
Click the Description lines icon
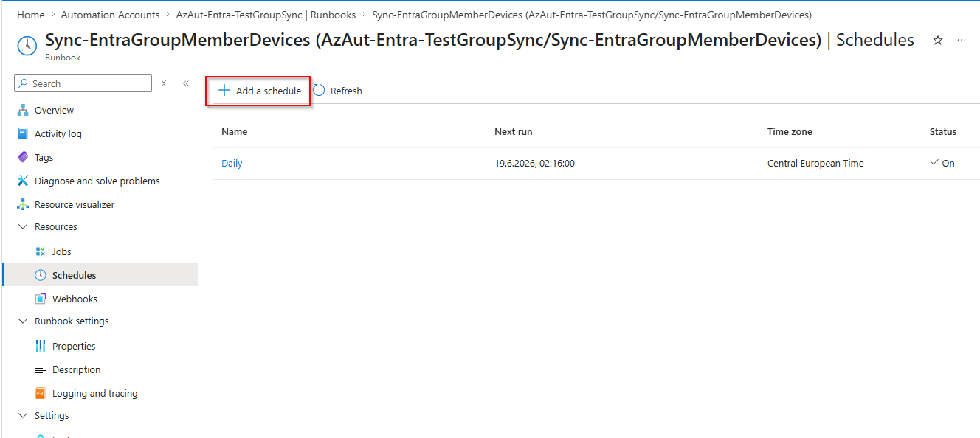tap(41, 370)
